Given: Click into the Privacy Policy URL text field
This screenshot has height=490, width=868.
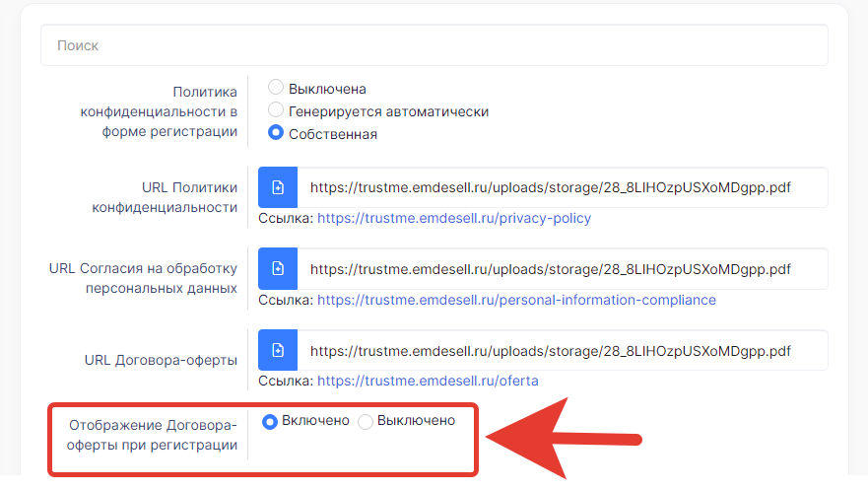Looking at the screenshot, I should pos(562,187).
